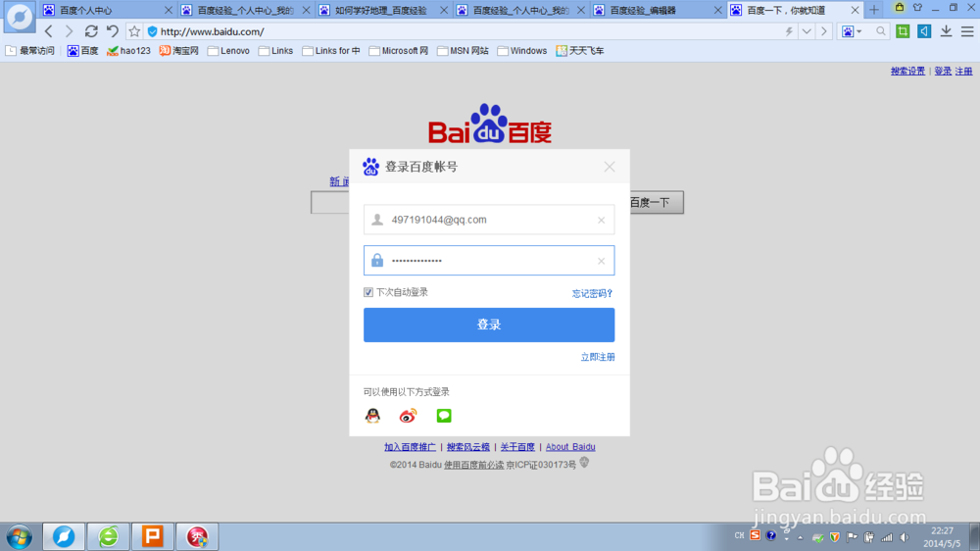
Task: Focus the username input field
Action: [489, 220]
